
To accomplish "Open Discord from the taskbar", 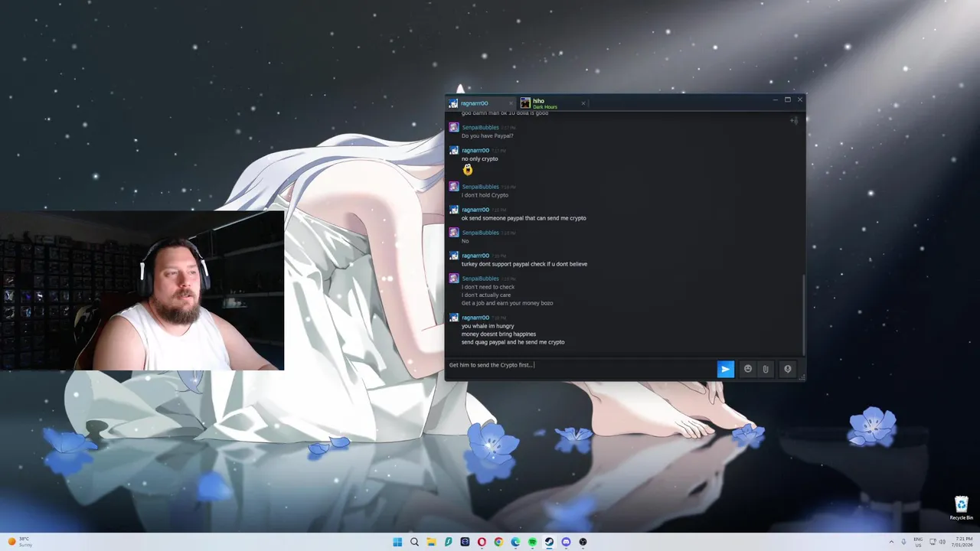I will 566,542.
